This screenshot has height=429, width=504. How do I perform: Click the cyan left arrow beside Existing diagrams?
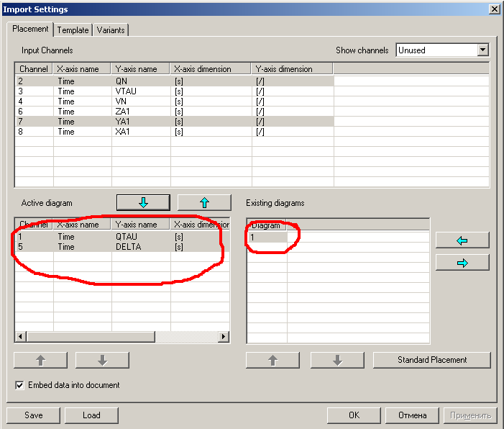pos(462,240)
